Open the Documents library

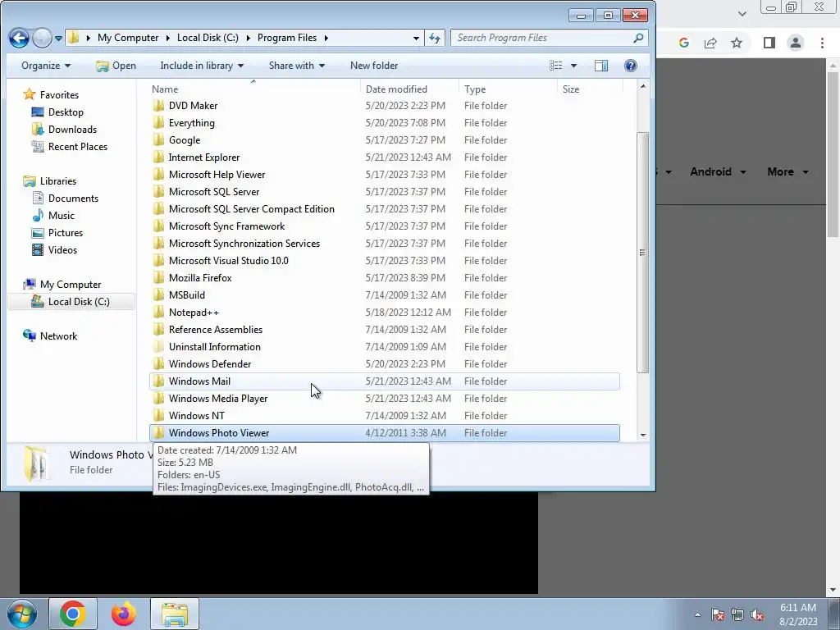tap(73, 199)
